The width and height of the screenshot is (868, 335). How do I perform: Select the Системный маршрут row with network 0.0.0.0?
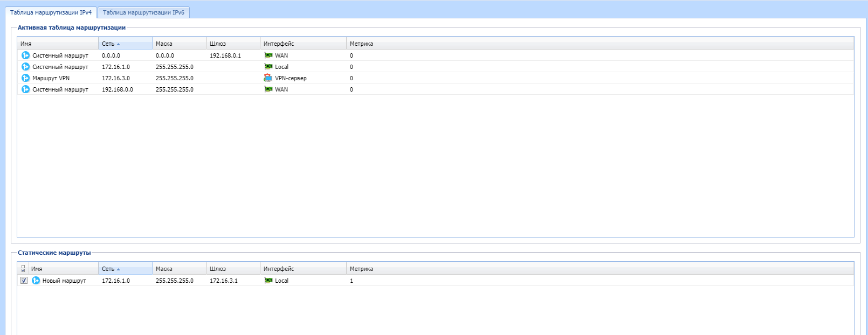436,55
